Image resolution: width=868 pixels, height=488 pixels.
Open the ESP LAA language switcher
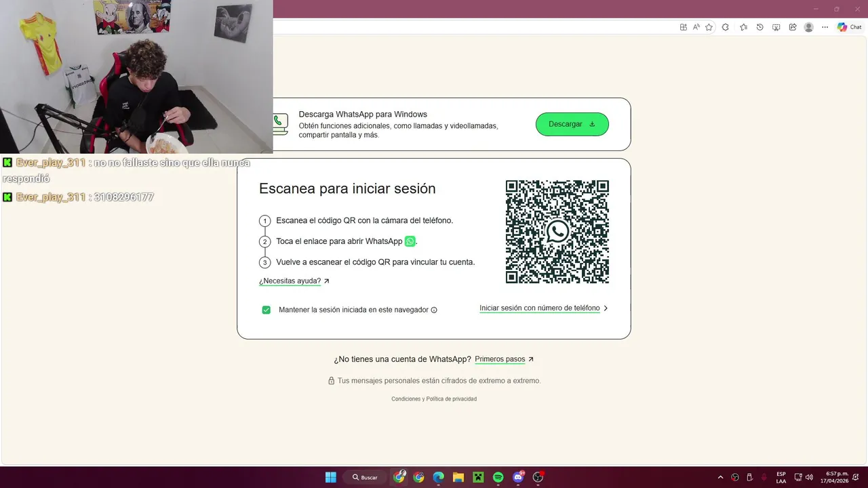point(781,477)
